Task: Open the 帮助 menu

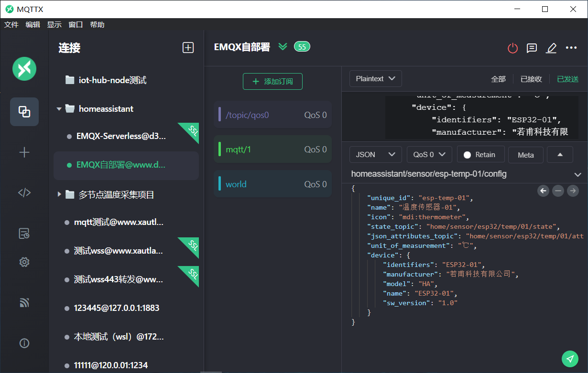Action: [97, 25]
